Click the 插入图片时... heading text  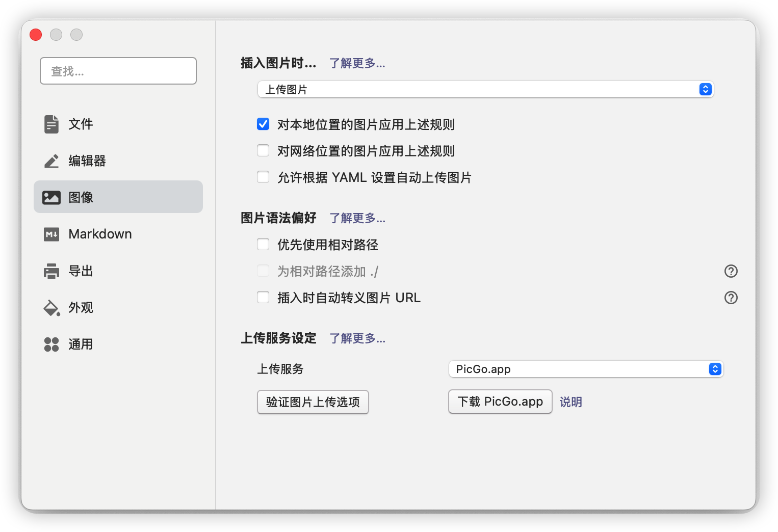coord(278,63)
